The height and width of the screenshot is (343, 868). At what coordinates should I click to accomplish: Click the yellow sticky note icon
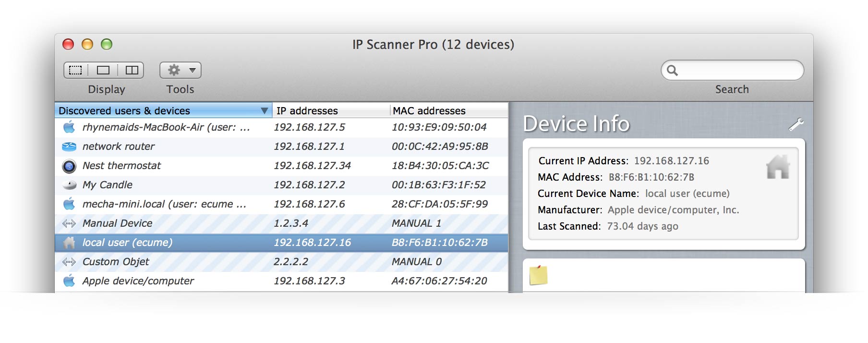(538, 275)
